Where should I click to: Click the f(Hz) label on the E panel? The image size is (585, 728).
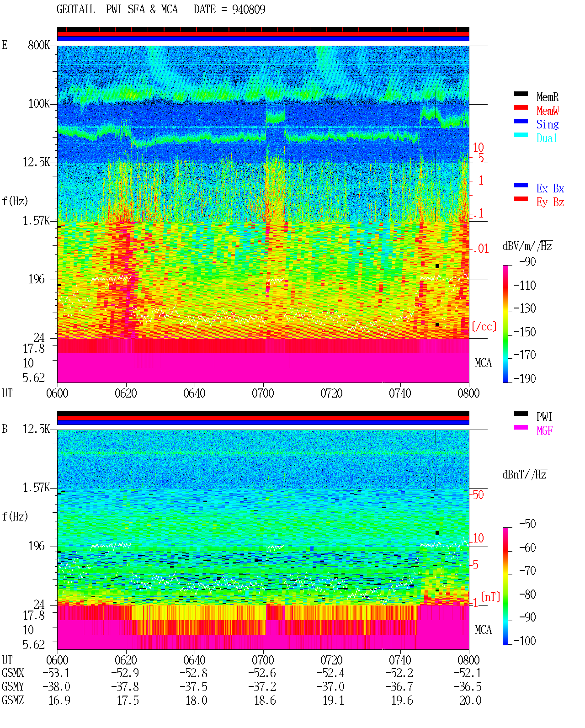pos(15,201)
